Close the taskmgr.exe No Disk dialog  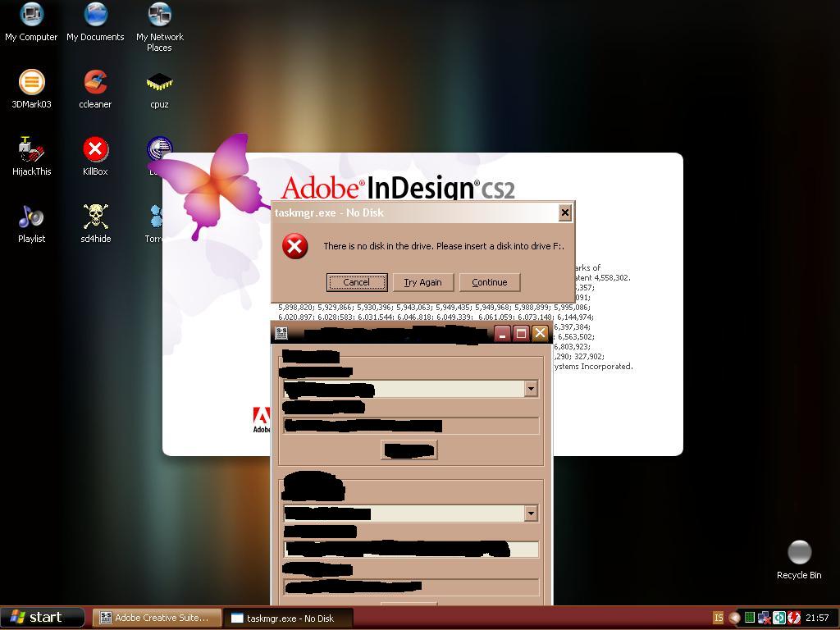click(564, 212)
